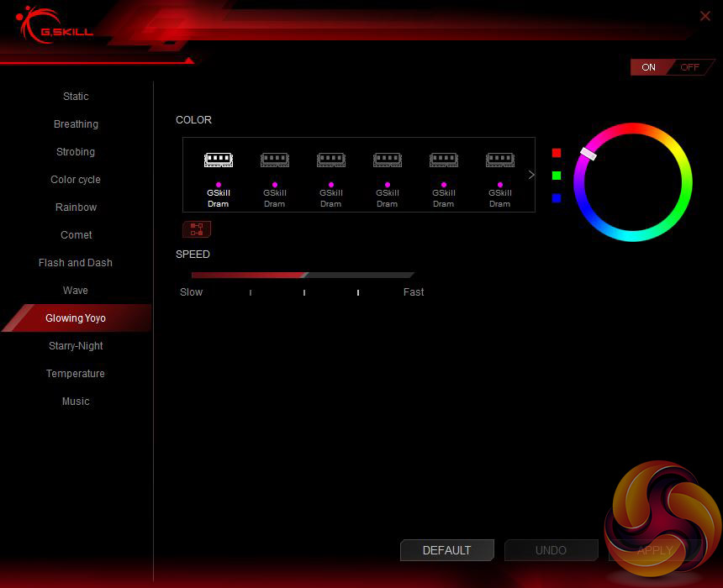Viewport: 723px width, 588px height.
Task: Select Music lighting mode
Action: [76, 401]
